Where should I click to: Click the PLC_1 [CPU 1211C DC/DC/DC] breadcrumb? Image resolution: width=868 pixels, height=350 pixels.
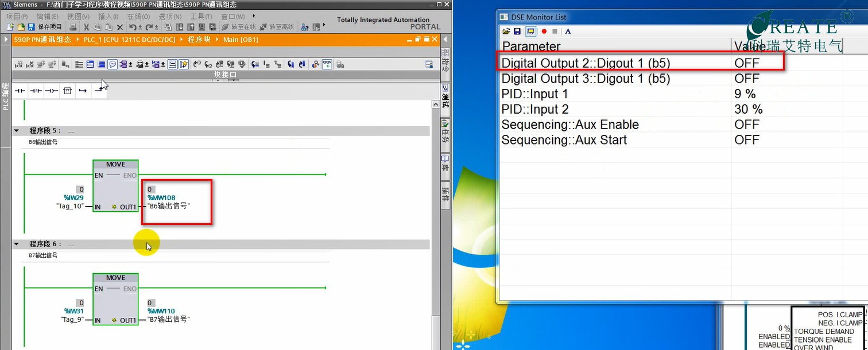[x=130, y=40]
